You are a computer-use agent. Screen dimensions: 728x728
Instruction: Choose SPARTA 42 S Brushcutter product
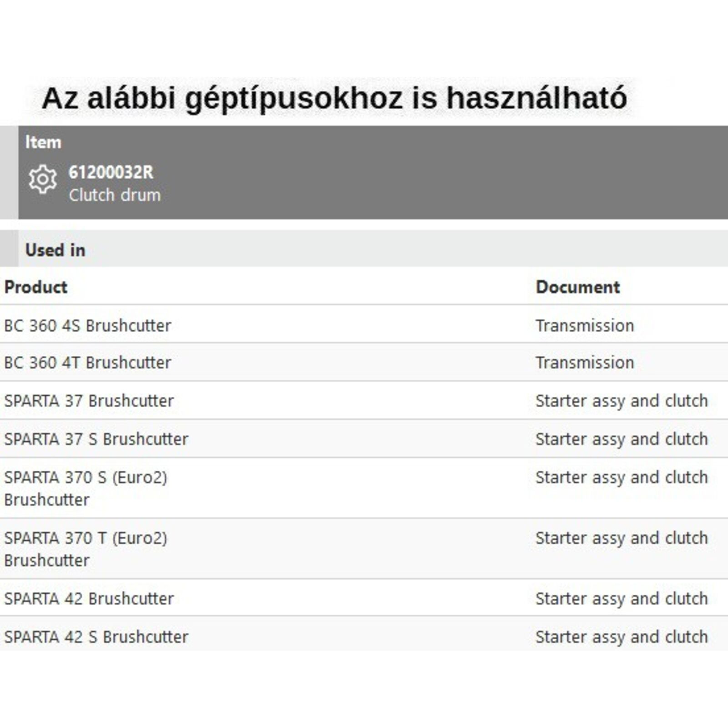[96, 637]
